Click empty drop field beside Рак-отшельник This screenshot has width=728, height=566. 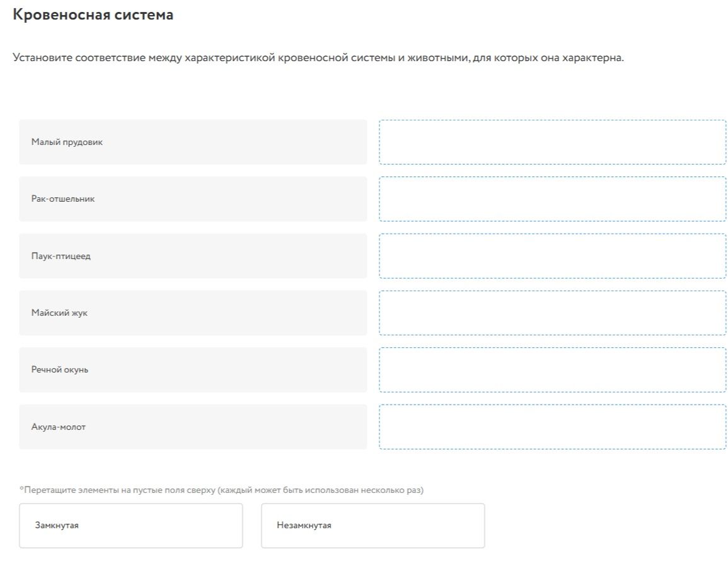[553, 199]
